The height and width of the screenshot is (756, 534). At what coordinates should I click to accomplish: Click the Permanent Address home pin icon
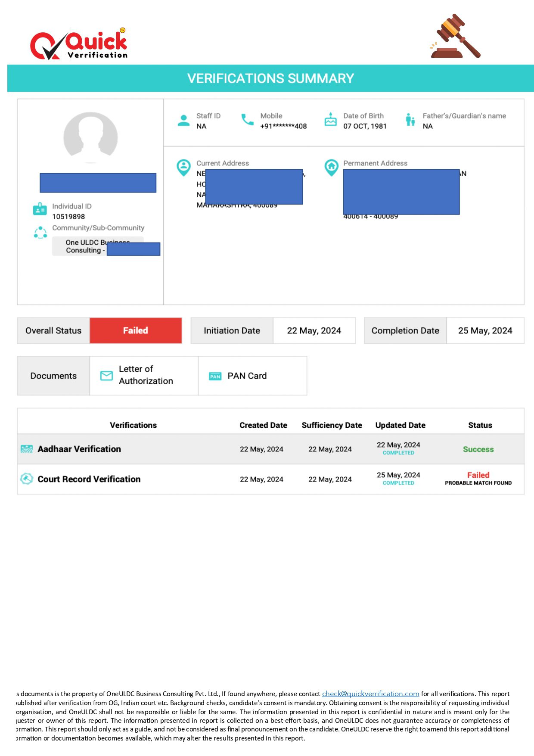[x=331, y=167]
